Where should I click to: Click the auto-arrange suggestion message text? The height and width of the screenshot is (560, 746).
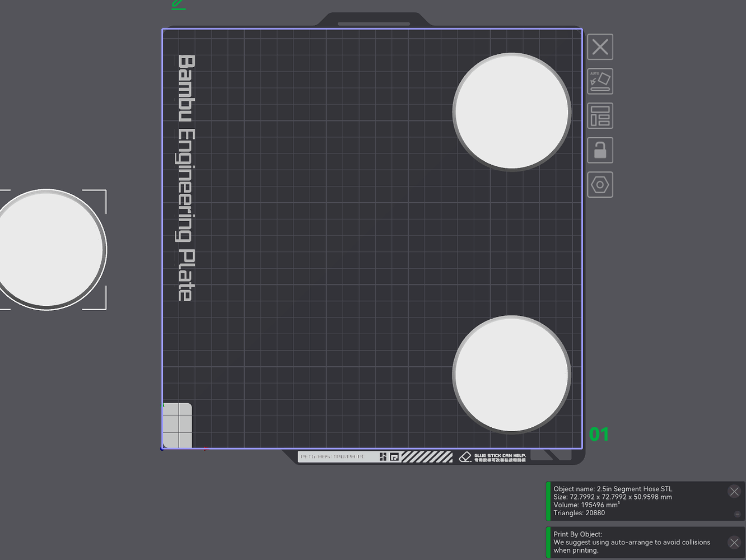point(632,546)
